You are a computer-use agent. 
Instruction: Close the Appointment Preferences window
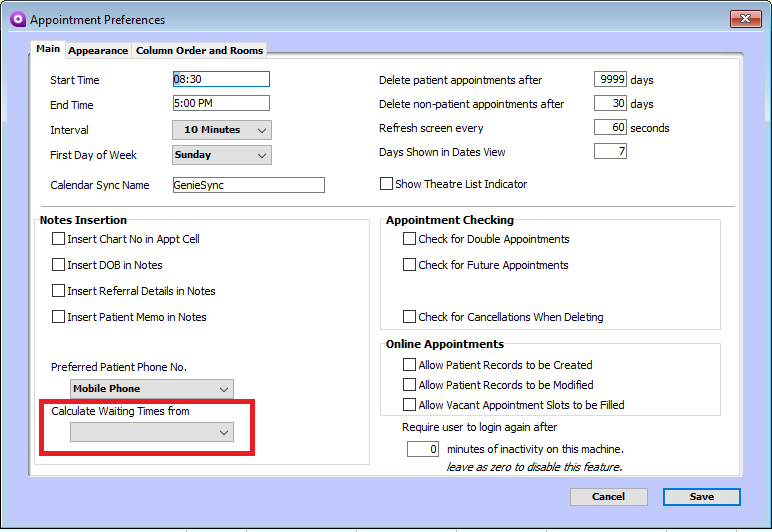(x=745, y=19)
